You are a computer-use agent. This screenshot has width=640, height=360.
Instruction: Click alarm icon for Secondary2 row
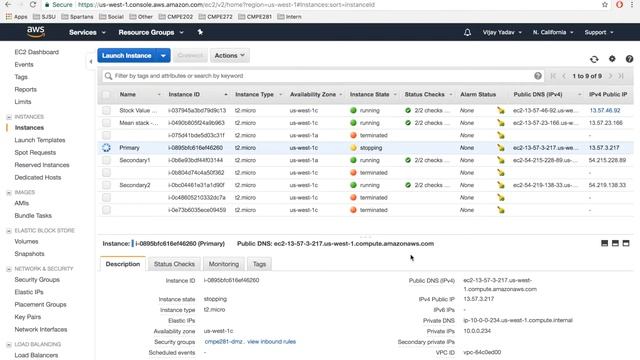click(x=501, y=185)
